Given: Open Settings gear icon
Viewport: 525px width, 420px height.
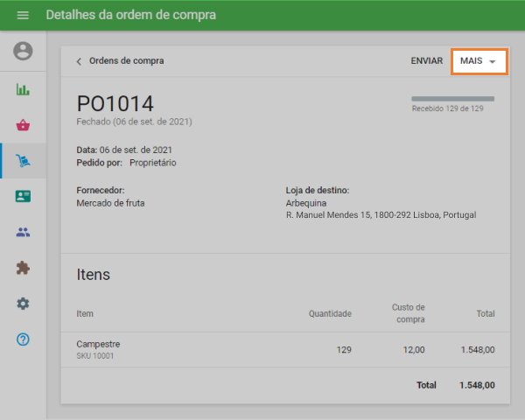Looking at the screenshot, I should (23, 304).
